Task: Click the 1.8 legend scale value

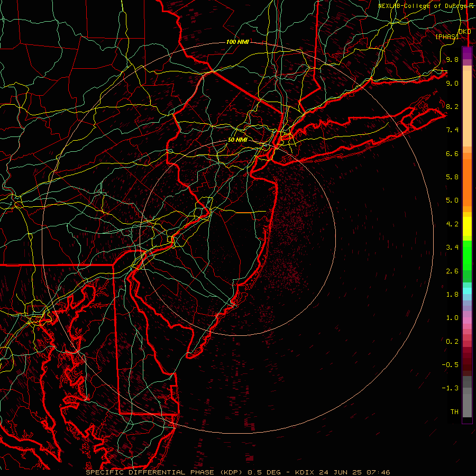Action: [452, 295]
